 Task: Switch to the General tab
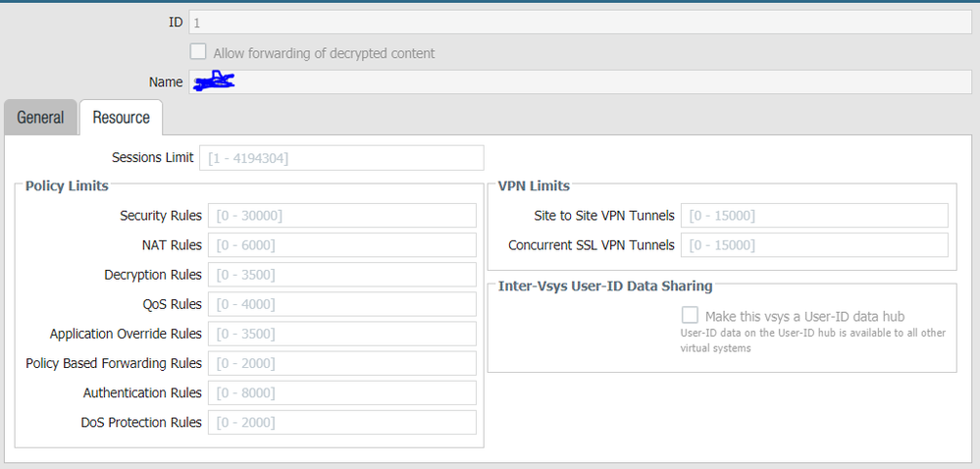tap(40, 118)
